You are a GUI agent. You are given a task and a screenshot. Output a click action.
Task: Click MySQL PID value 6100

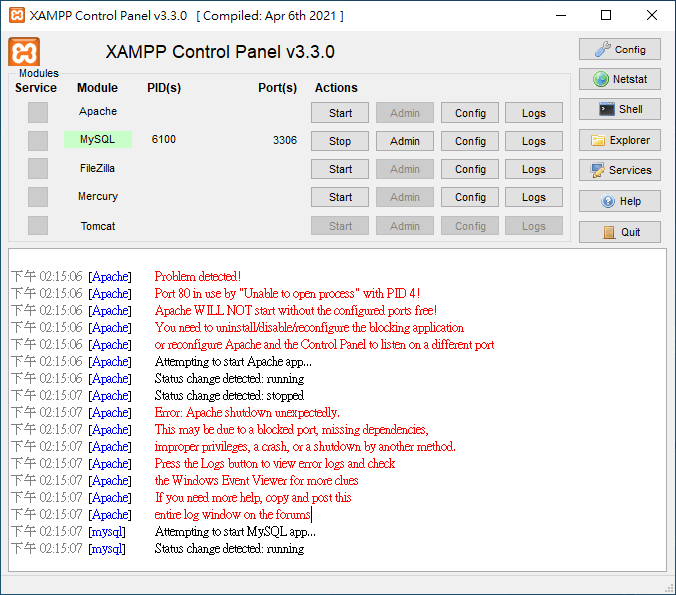(x=164, y=139)
